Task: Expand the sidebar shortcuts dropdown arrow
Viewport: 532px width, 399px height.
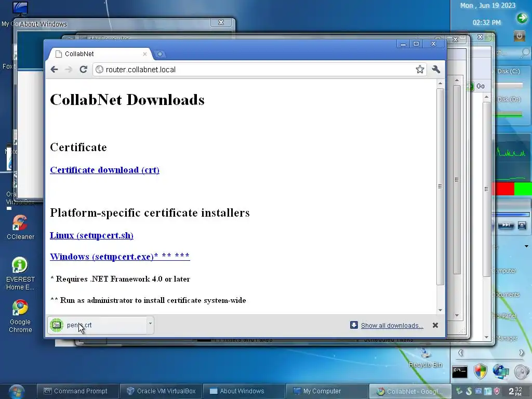Action: (x=526, y=246)
